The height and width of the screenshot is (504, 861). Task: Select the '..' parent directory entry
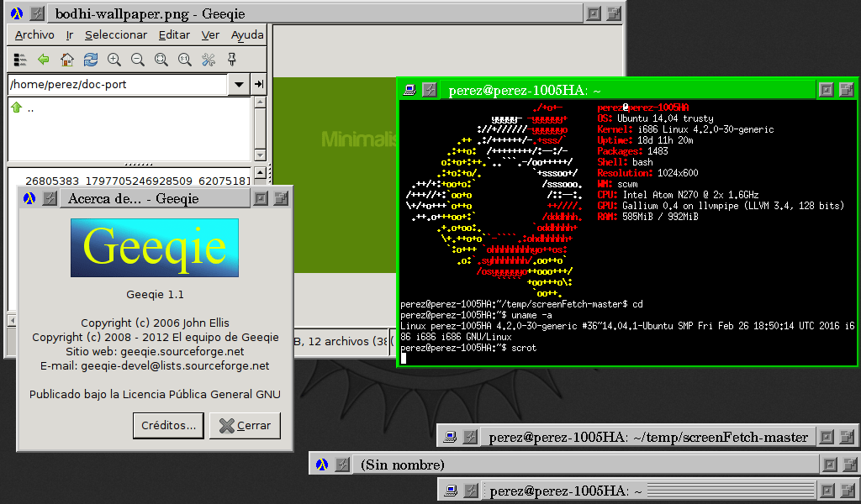(x=31, y=108)
